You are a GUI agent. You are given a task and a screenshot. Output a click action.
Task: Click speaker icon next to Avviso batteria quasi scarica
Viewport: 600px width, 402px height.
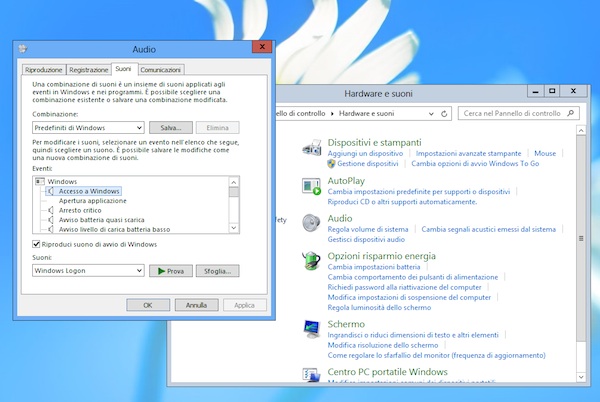click(51, 220)
